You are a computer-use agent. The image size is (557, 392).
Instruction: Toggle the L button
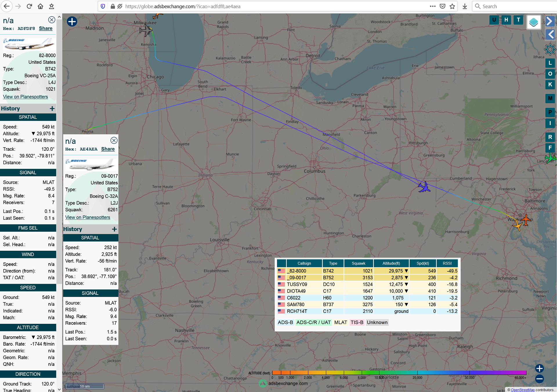pos(550,63)
